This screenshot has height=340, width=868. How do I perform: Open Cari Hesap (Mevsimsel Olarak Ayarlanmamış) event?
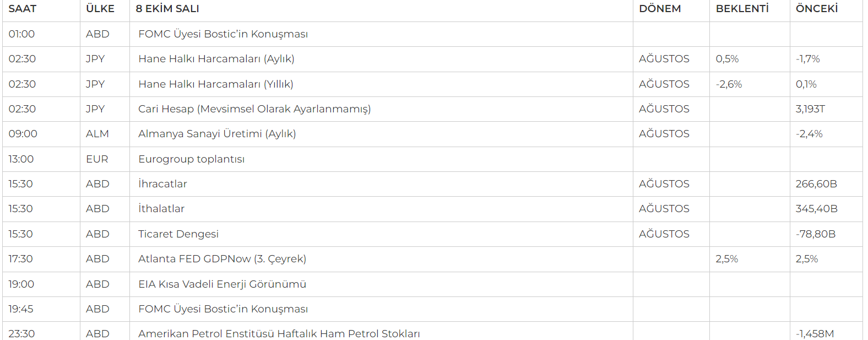tap(254, 109)
